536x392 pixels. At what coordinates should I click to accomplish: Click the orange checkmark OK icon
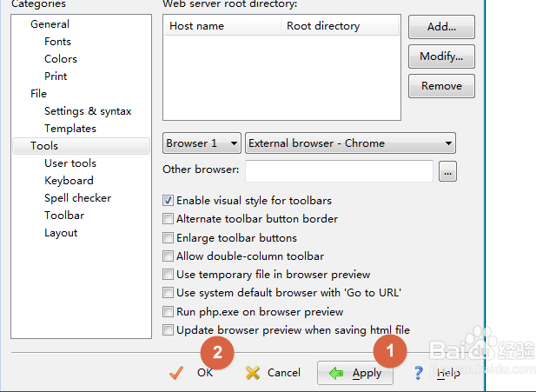pyautogui.click(x=177, y=373)
